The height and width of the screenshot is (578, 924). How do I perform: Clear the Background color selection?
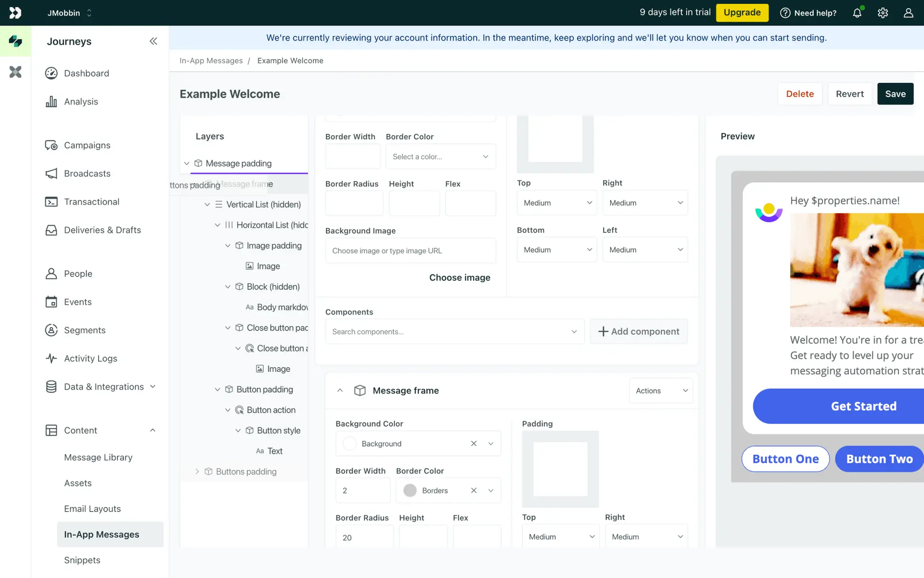(x=474, y=444)
